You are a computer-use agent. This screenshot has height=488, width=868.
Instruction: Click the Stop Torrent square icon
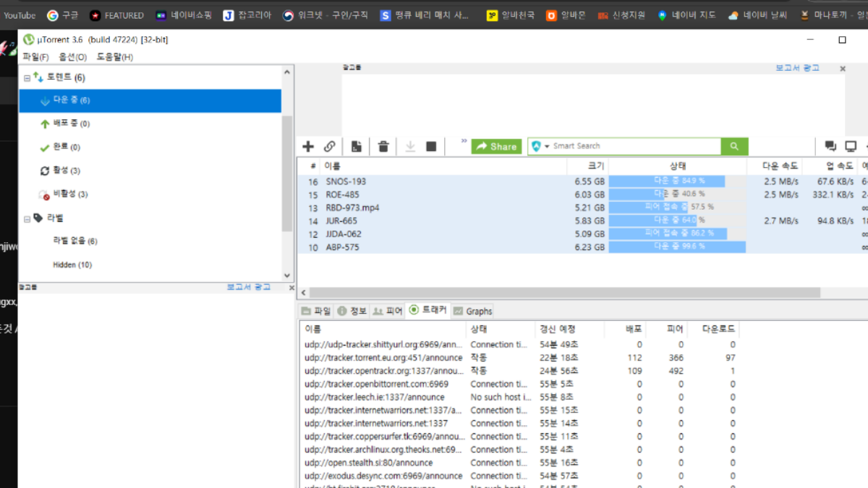(x=431, y=147)
